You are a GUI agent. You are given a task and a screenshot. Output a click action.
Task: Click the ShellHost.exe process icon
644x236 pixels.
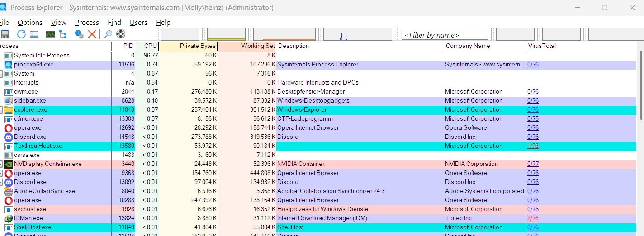[x=8, y=227]
